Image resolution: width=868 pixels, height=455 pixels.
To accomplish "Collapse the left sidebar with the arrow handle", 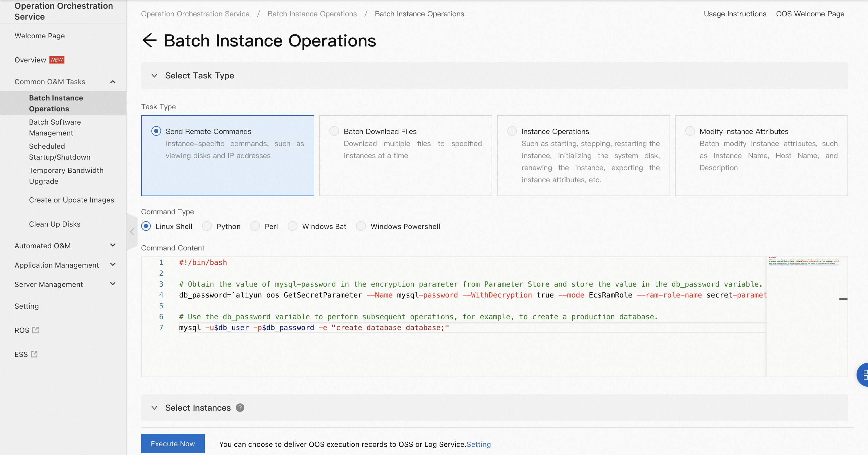I will pyautogui.click(x=132, y=231).
